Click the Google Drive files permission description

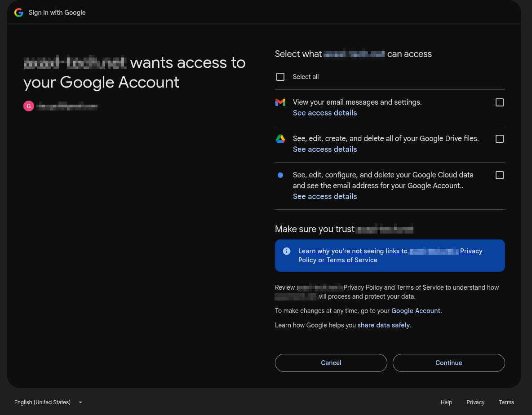point(386,138)
